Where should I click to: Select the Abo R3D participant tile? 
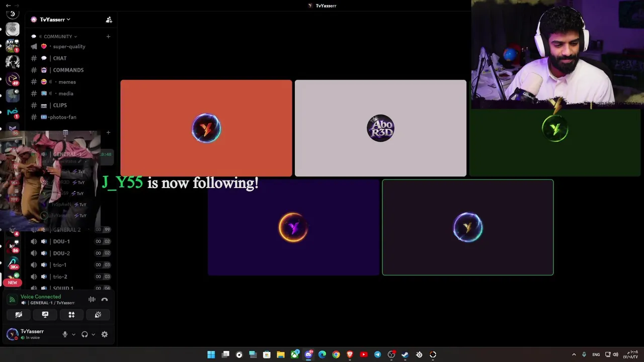tap(380, 128)
